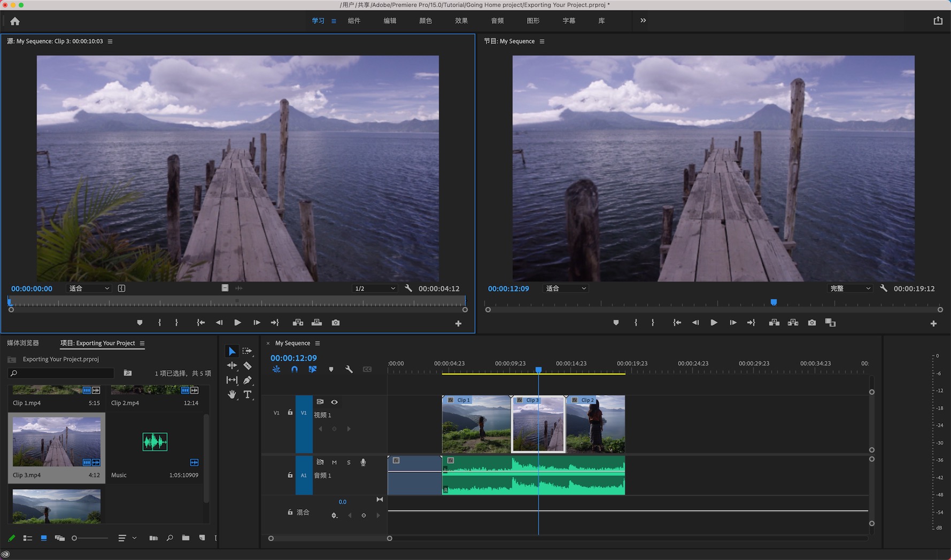951x560 pixels.
Task: Select the Track Select Forward tool
Action: coord(247,351)
